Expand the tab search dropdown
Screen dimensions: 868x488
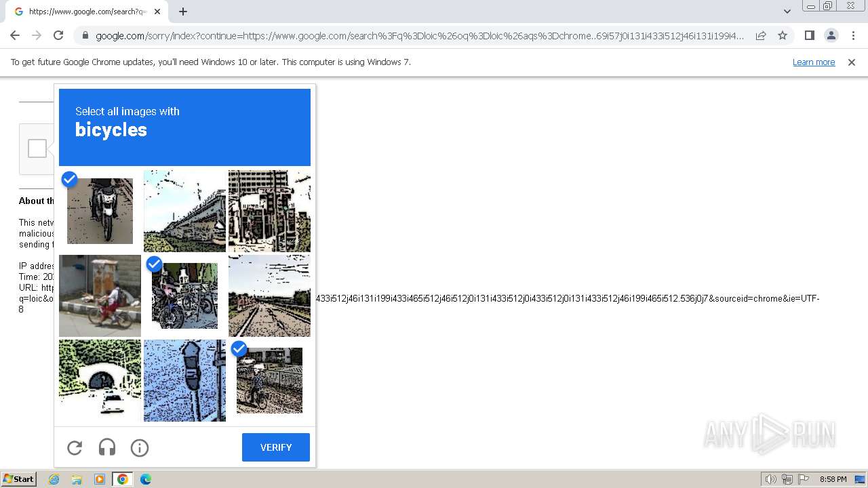tap(787, 12)
